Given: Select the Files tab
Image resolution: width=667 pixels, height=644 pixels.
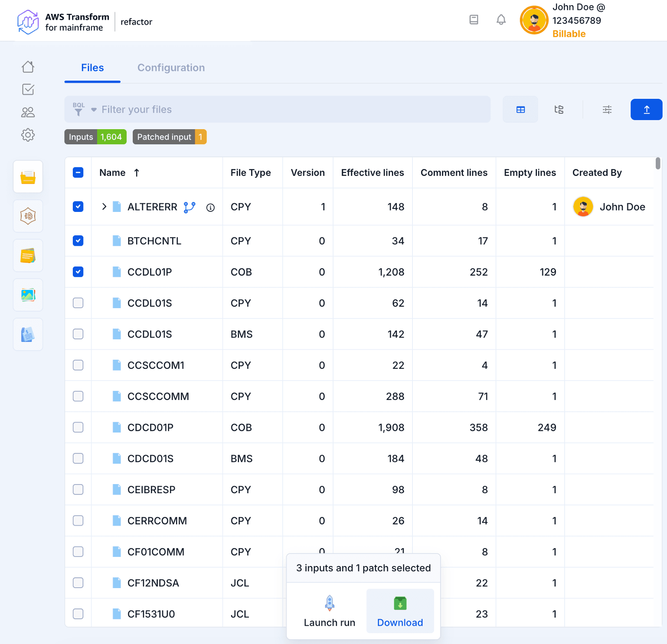Looking at the screenshot, I should click(92, 68).
